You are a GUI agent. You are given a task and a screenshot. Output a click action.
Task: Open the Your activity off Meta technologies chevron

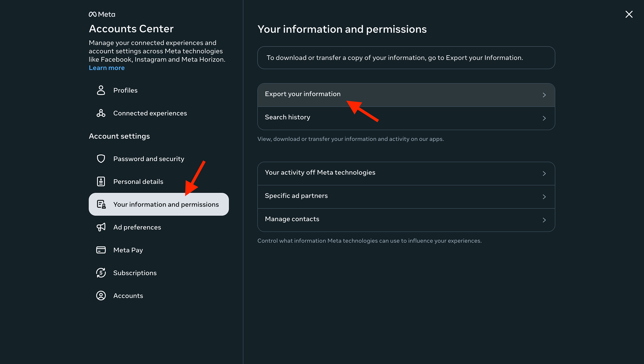[544, 173]
